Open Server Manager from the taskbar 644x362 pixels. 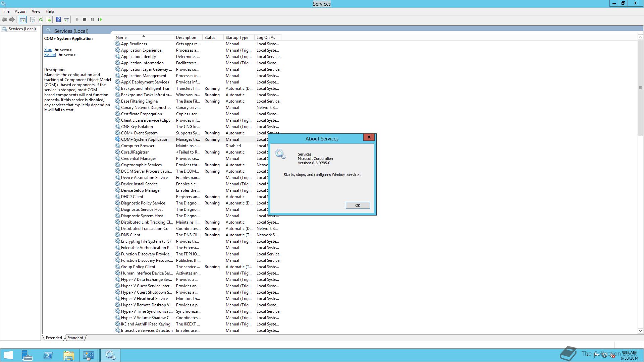pos(27,355)
